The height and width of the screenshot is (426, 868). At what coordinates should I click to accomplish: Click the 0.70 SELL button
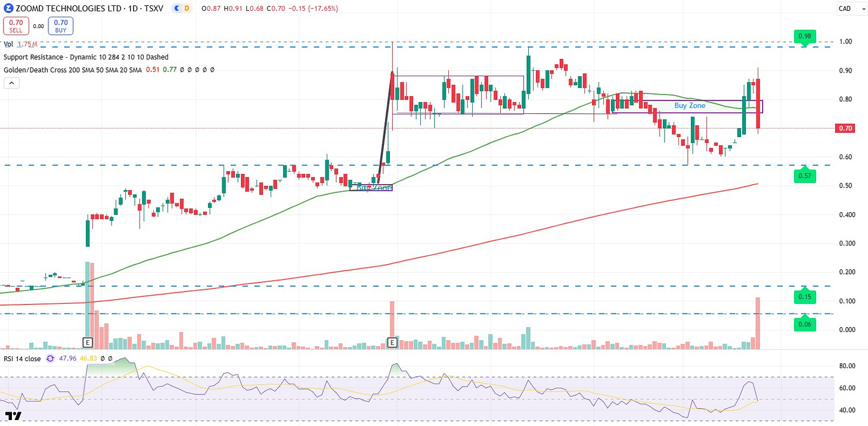pos(15,26)
